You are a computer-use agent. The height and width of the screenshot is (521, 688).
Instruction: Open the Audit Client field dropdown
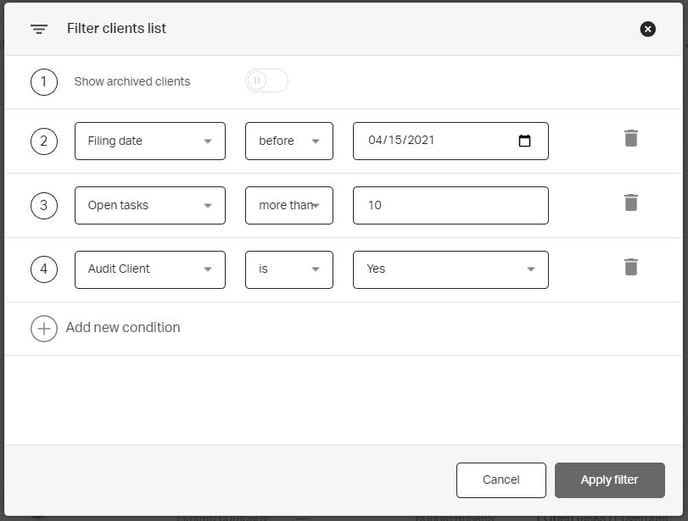coord(150,269)
